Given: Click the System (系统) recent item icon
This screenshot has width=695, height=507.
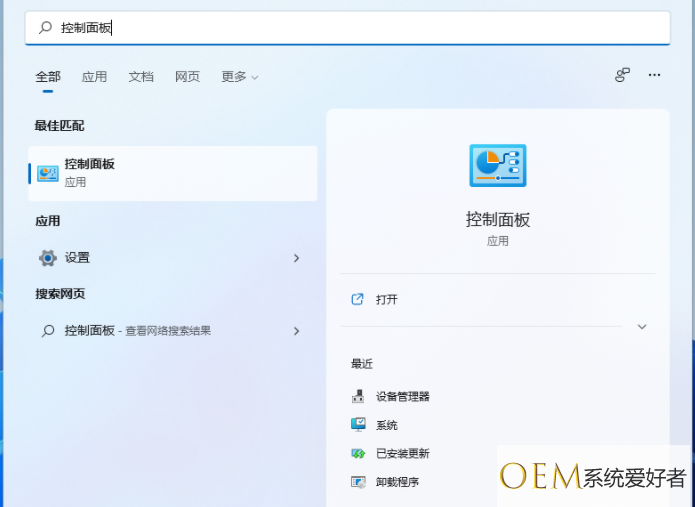Looking at the screenshot, I should click(x=358, y=425).
